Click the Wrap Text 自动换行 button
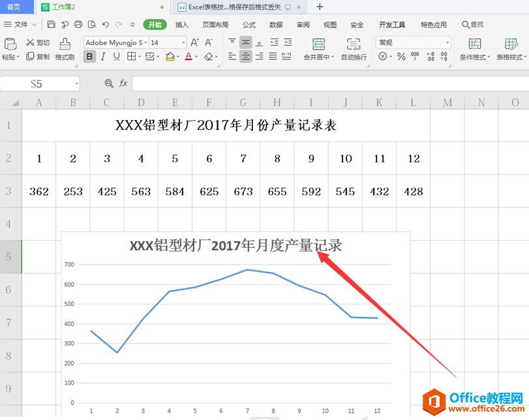 pyautogui.click(x=354, y=50)
